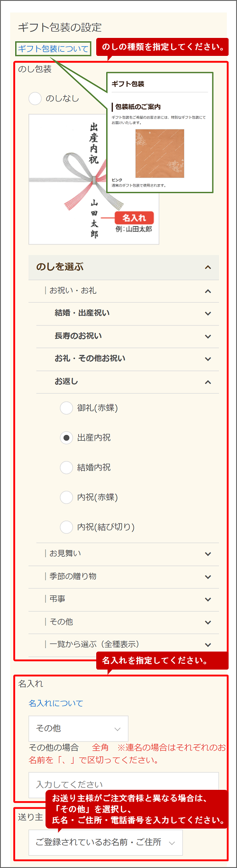
Task: Select 内祝(結び切り) radio option
Action: (x=66, y=527)
